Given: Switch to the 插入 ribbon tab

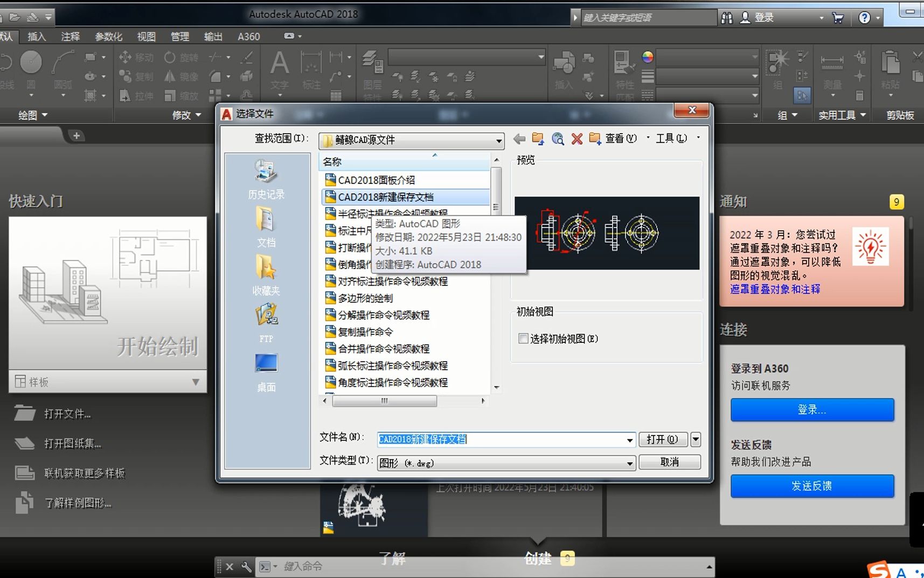Looking at the screenshot, I should click(36, 36).
